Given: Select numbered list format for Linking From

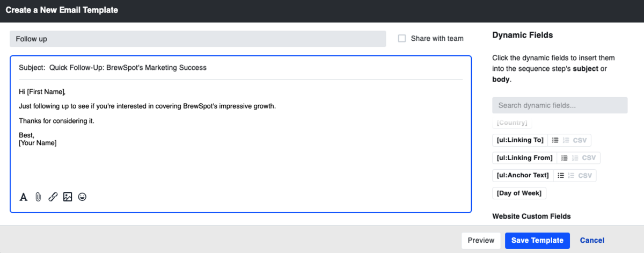Looking at the screenshot, I should click(x=575, y=158).
